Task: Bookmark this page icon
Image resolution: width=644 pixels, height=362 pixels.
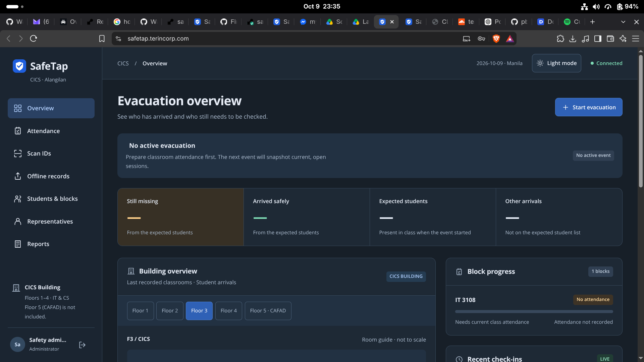Action: (x=102, y=39)
